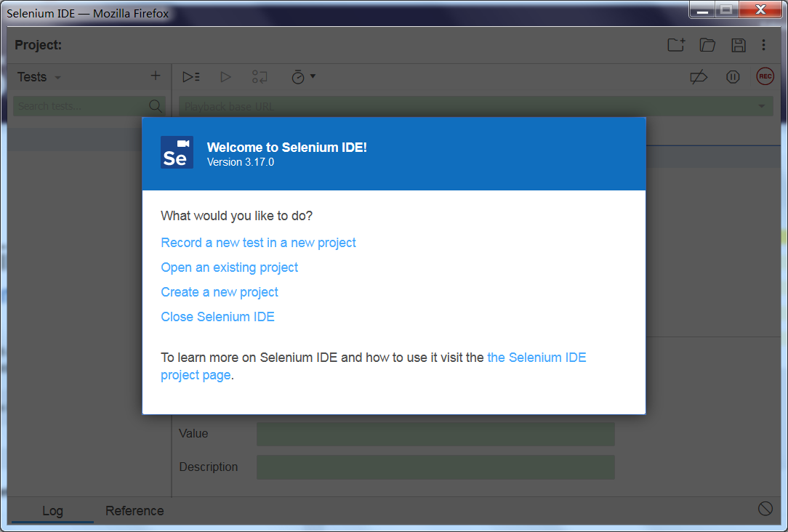Clear the log with the circle-slash icon

click(765, 509)
